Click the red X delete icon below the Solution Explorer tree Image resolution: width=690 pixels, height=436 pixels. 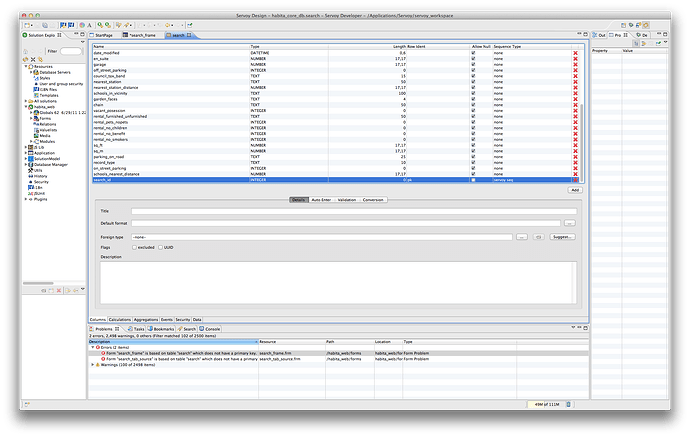point(59,290)
